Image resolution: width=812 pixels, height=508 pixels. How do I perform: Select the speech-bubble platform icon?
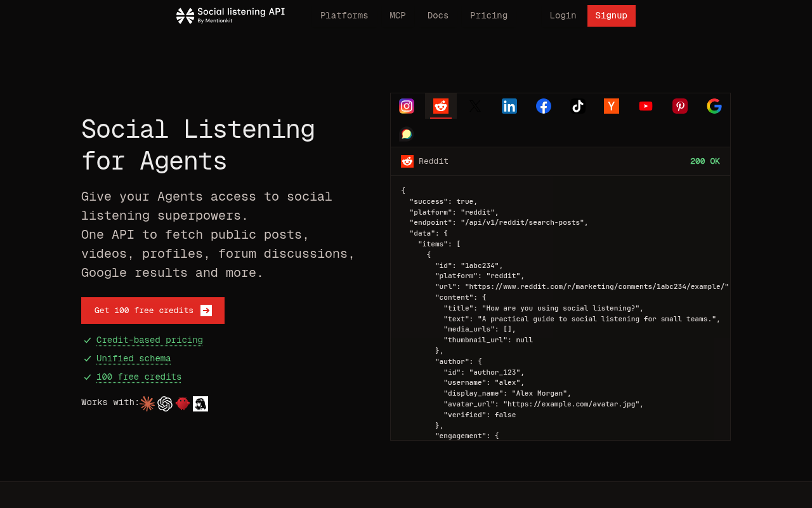click(x=407, y=134)
